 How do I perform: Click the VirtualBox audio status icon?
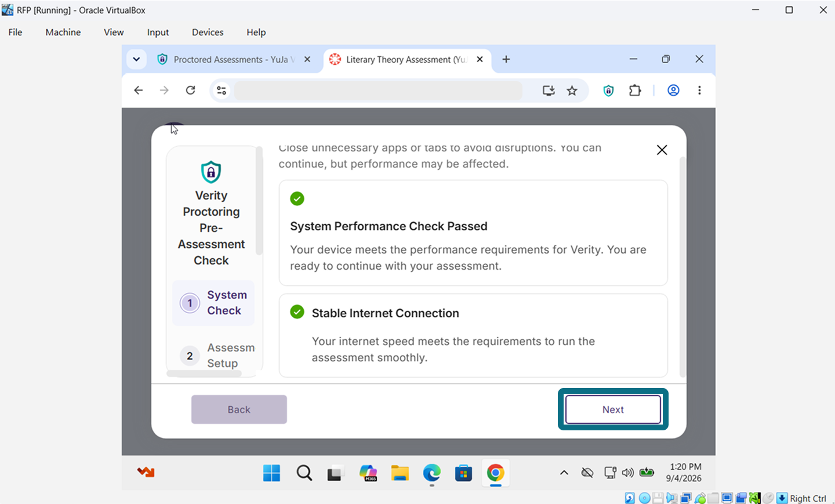671,498
